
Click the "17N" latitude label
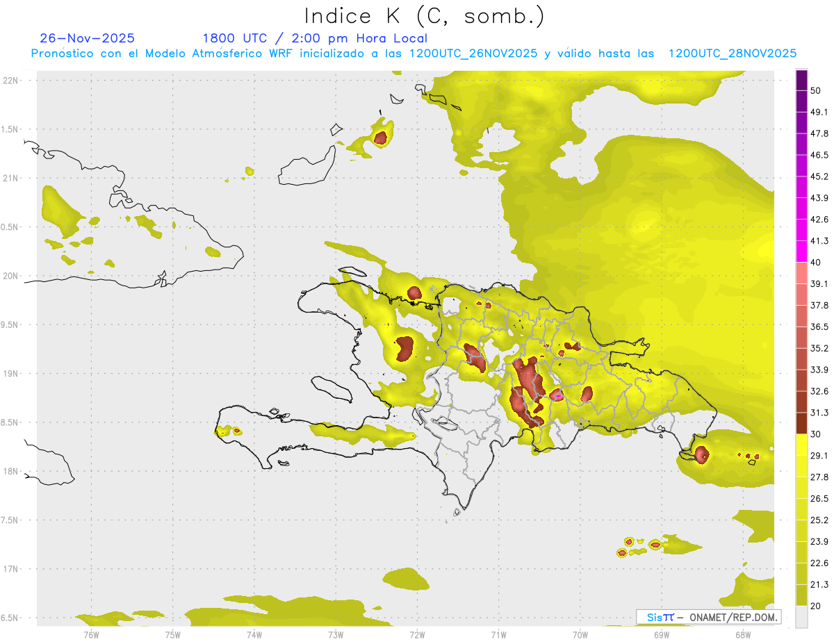click(11, 569)
